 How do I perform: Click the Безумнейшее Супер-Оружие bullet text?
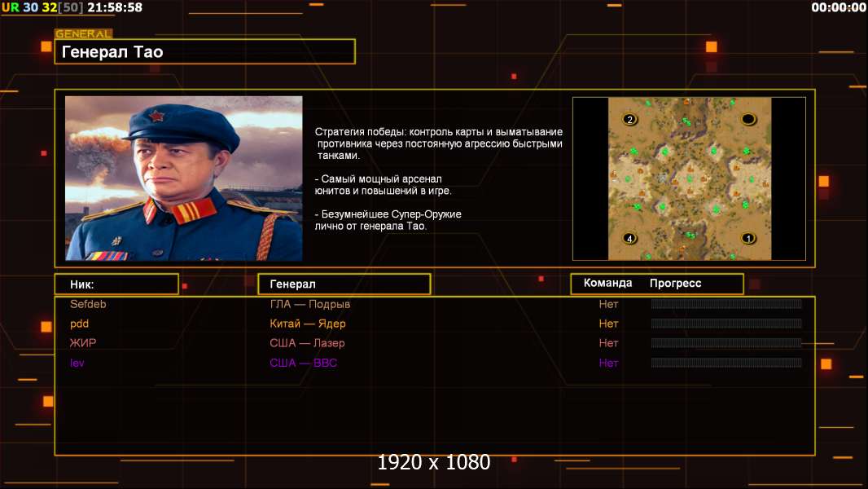[388, 220]
